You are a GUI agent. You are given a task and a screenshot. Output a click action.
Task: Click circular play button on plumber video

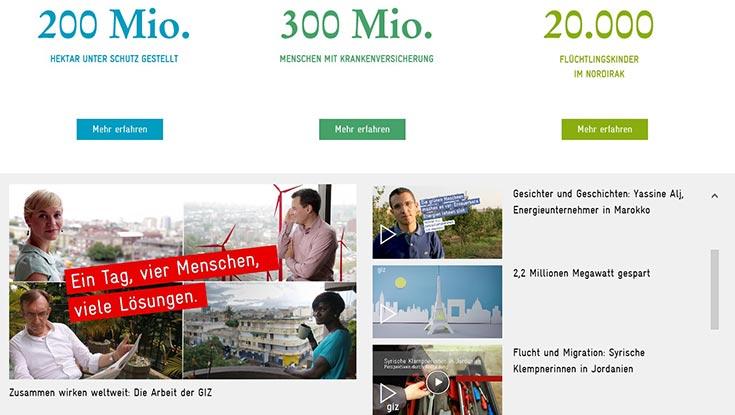[x=437, y=382]
